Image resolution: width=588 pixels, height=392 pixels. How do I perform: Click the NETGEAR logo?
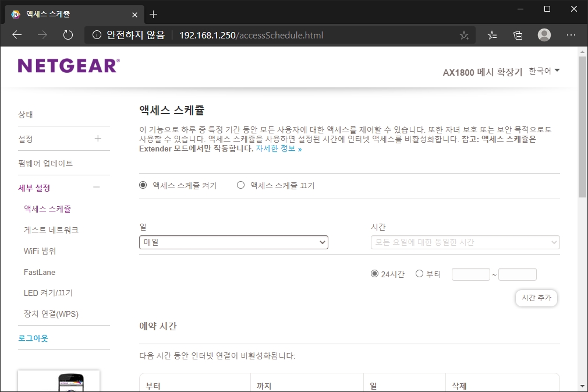coord(69,66)
